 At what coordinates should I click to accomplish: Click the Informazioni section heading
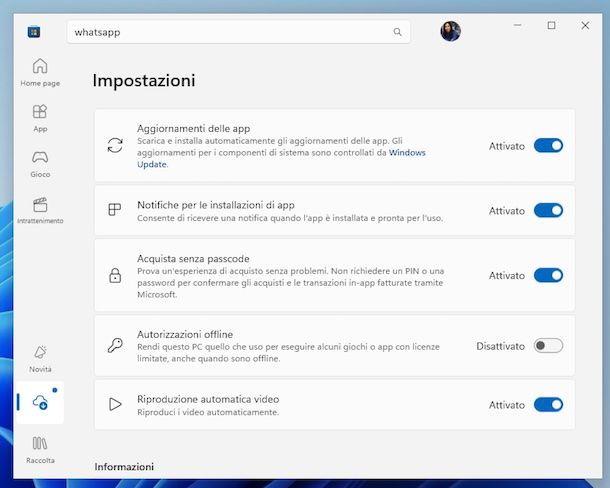124,467
